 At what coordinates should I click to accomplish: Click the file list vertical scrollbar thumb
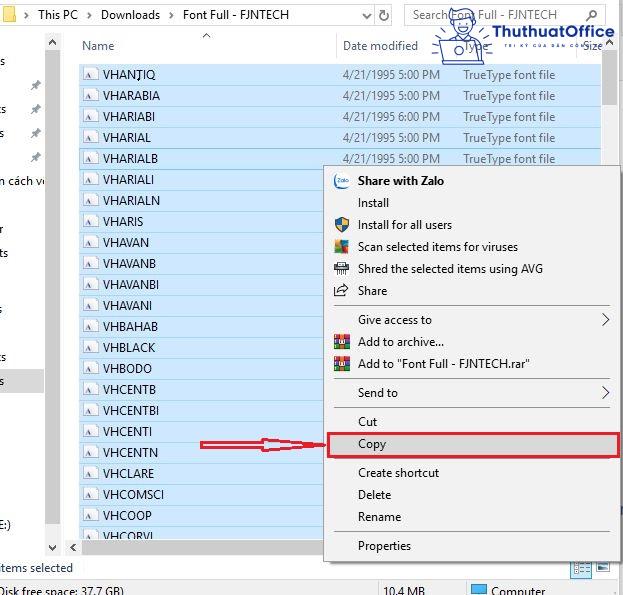[609, 77]
